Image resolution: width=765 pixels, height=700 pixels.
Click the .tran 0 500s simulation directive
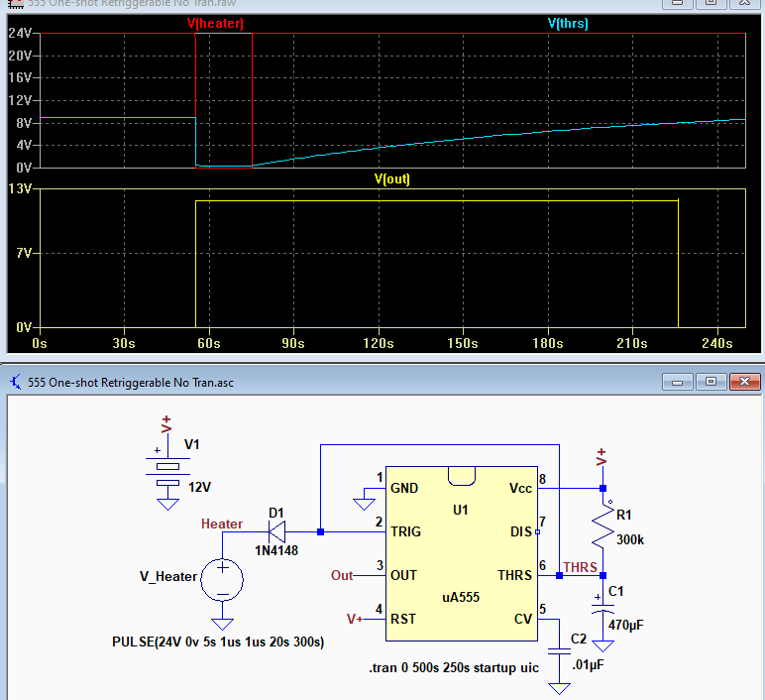coord(454,668)
